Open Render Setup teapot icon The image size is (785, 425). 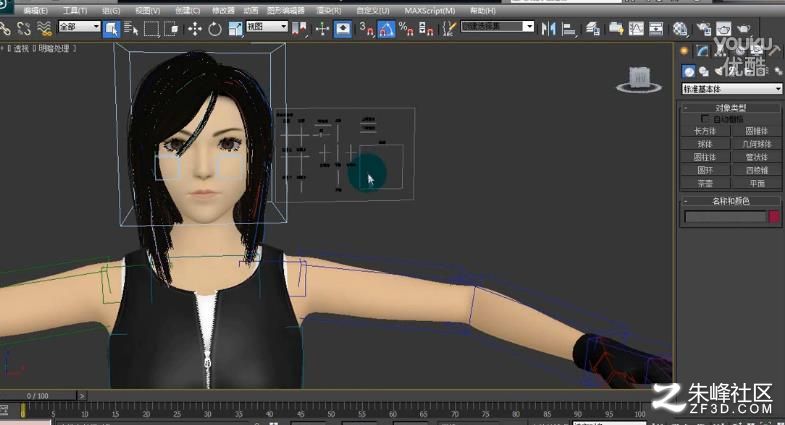click(703, 29)
